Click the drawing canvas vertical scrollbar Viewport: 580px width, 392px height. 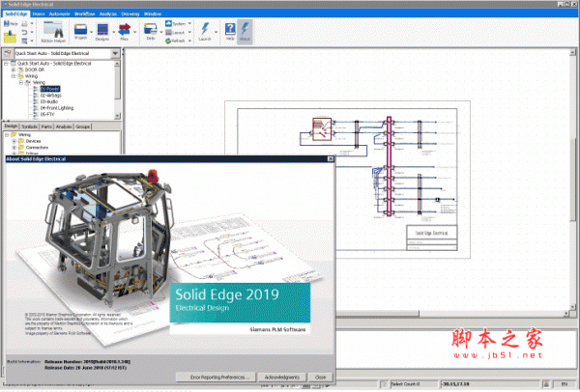(x=572, y=180)
